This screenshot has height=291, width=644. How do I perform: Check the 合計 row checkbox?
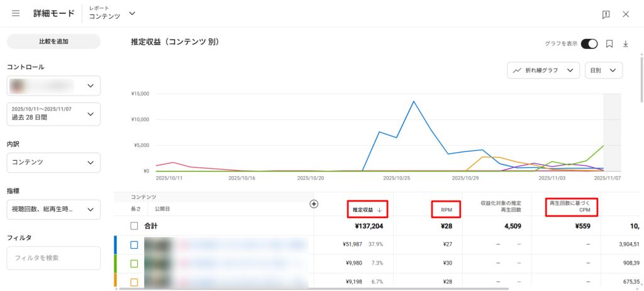tap(134, 226)
